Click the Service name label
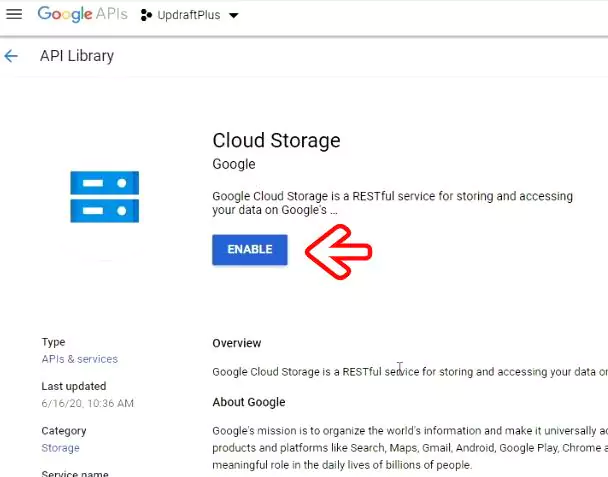Screen dimensions: 608x477 click(x=75, y=473)
